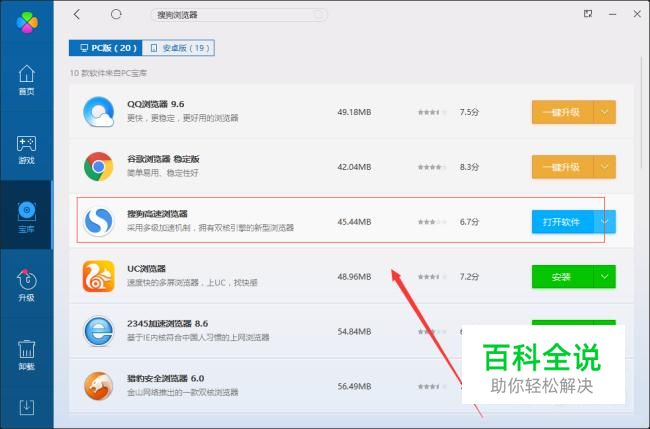The width and height of the screenshot is (650, 429).
Task: Open the 升级 upgrade section
Action: (x=27, y=286)
